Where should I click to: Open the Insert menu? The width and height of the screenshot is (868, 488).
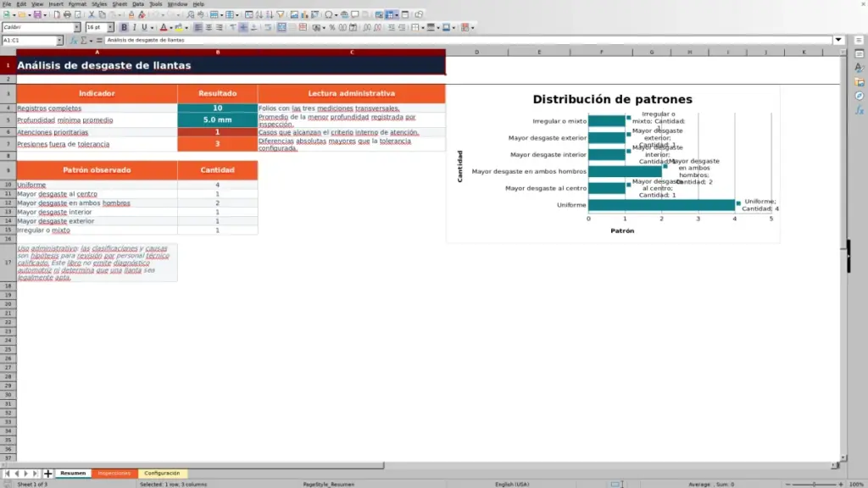click(x=56, y=4)
